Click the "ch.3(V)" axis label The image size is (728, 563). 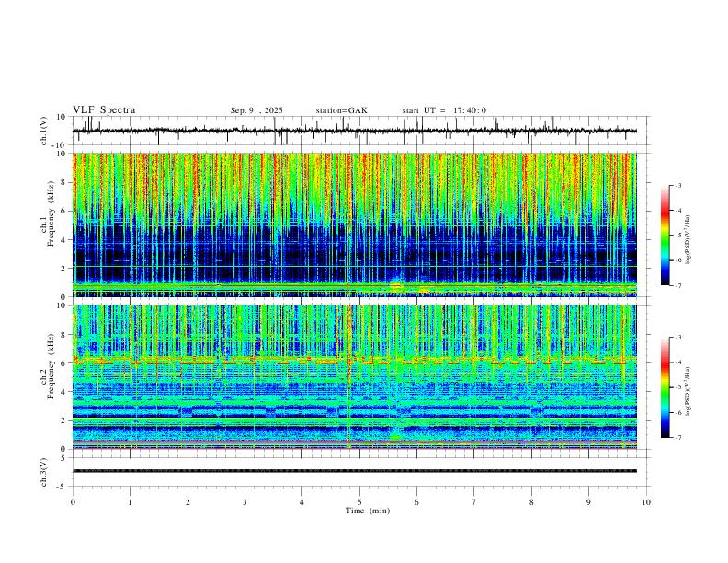(x=44, y=472)
